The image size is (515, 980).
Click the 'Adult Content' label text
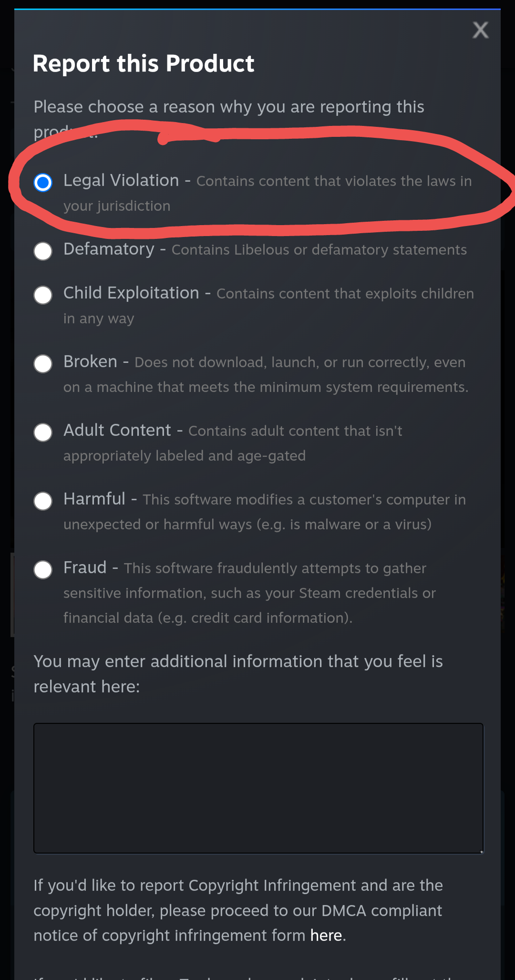(117, 431)
